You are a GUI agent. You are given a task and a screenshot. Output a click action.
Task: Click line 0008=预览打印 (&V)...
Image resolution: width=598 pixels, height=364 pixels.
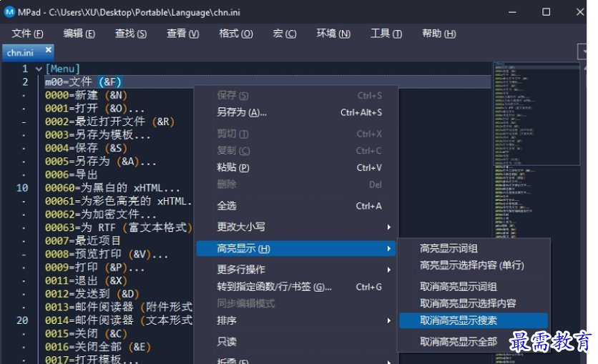click(107, 254)
